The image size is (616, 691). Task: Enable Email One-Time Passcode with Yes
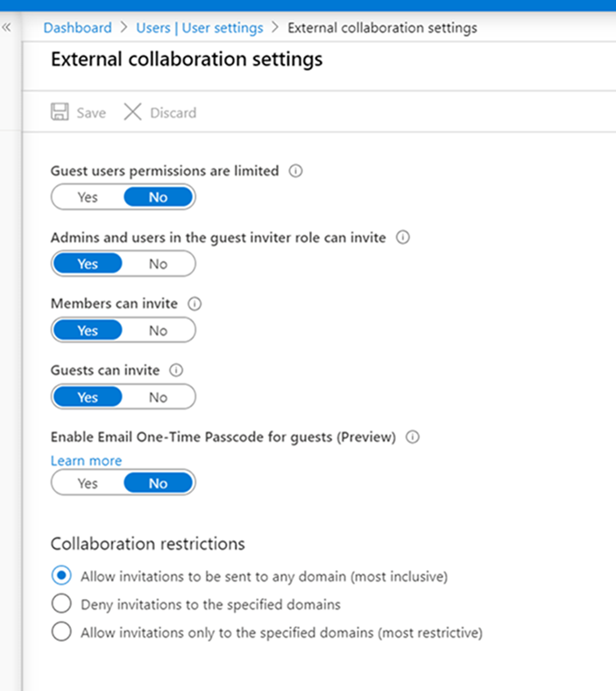click(x=88, y=483)
